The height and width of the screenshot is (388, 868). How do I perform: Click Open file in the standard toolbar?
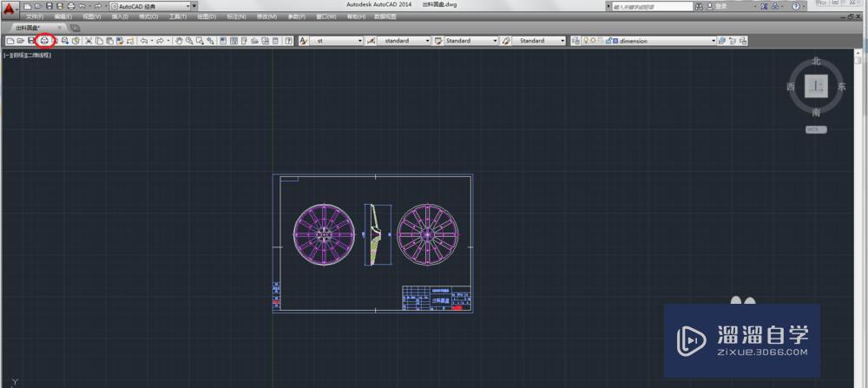(21, 41)
